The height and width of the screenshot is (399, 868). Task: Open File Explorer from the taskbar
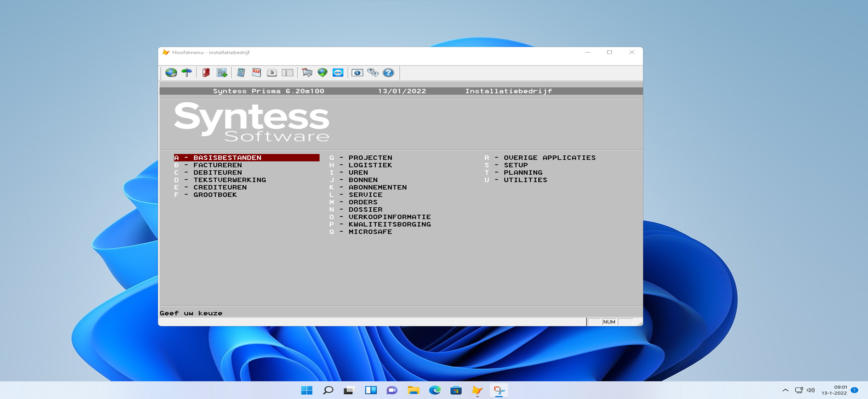[x=413, y=390]
